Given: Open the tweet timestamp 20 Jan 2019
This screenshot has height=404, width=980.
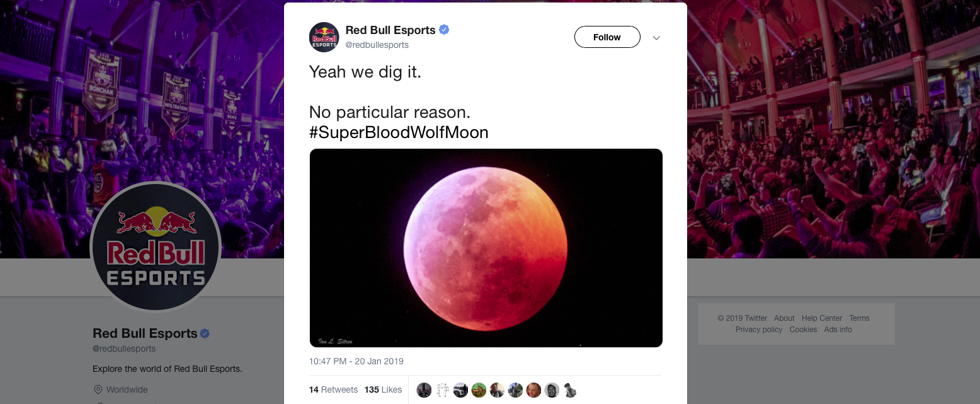Looking at the screenshot, I should click(355, 361).
